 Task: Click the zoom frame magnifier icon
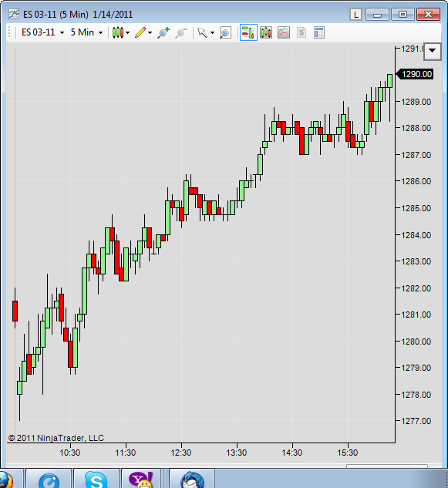[225, 32]
